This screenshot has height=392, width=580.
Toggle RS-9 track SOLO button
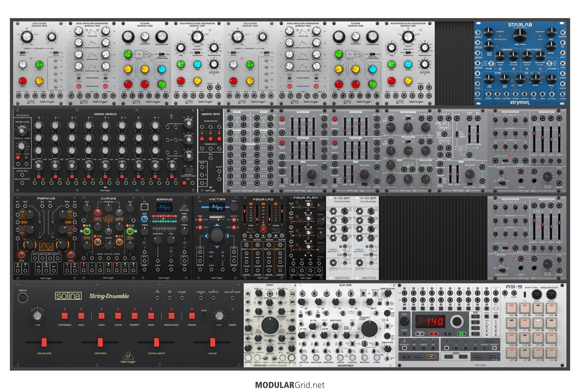pos(463,357)
